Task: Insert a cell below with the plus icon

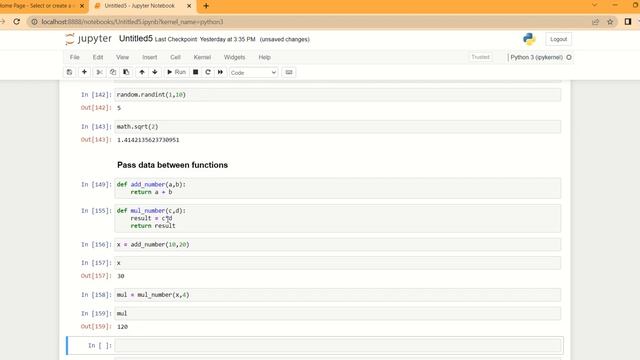Action: coord(84,72)
